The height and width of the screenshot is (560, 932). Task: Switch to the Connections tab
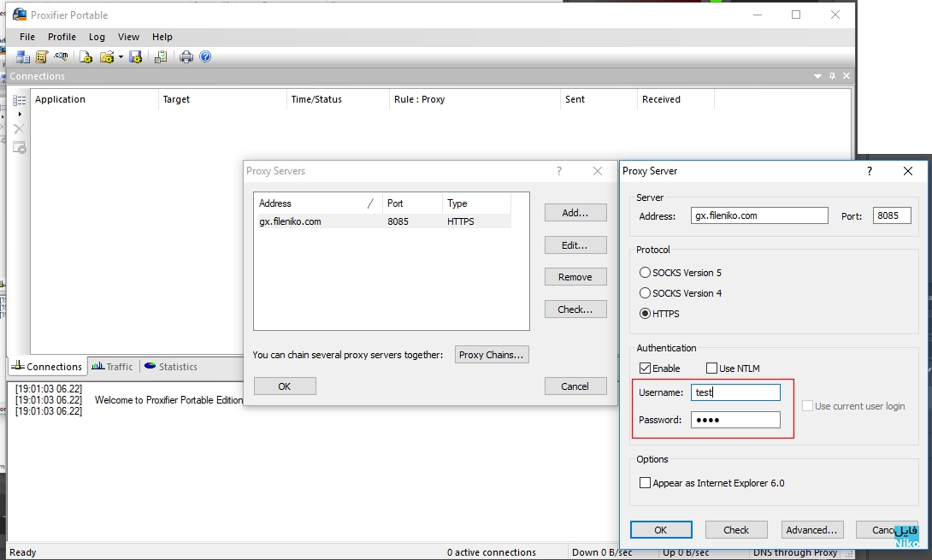pos(48,367)
